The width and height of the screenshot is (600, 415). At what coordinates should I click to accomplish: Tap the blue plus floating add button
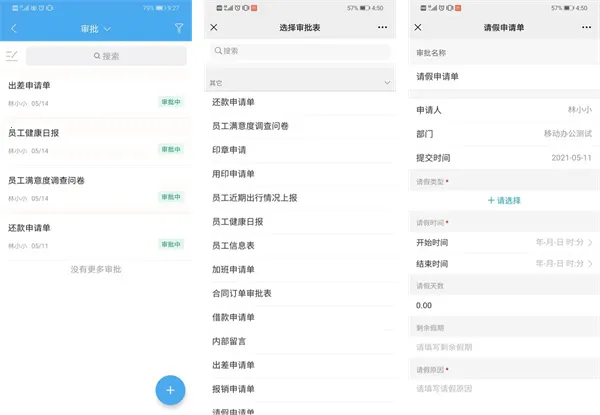[x=170, y=390]
